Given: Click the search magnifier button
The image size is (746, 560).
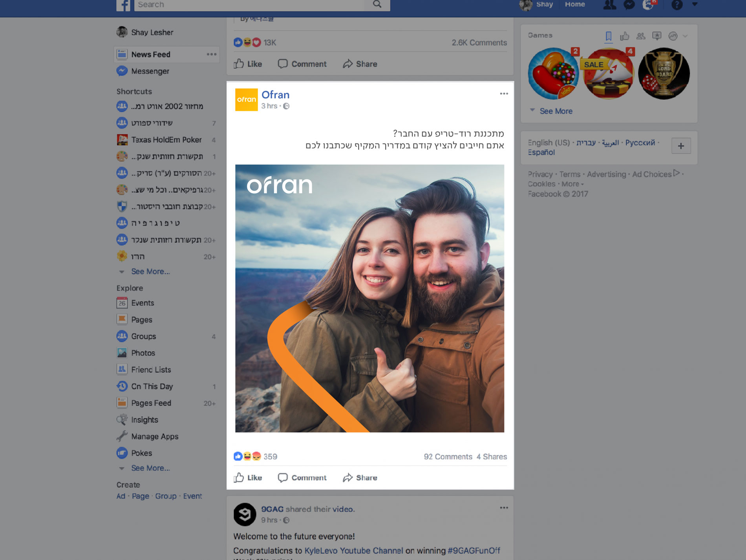Looking at the screenshot, I should 377,4.
